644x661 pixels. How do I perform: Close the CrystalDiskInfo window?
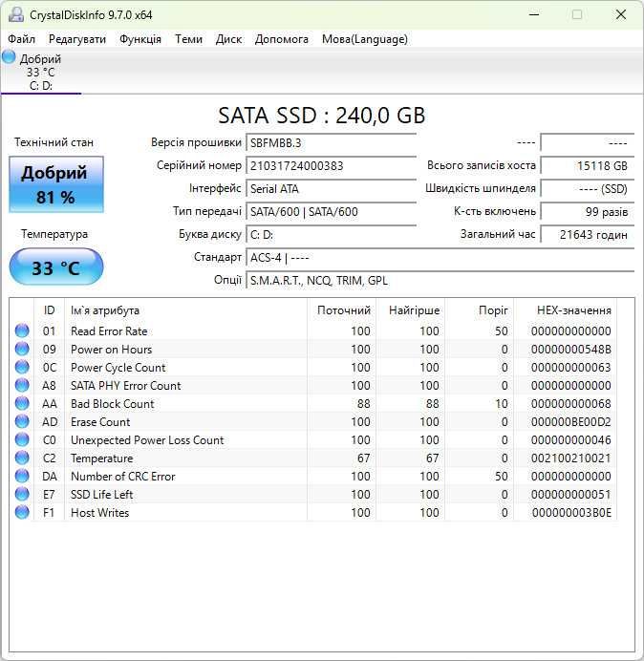click(621, 14)
